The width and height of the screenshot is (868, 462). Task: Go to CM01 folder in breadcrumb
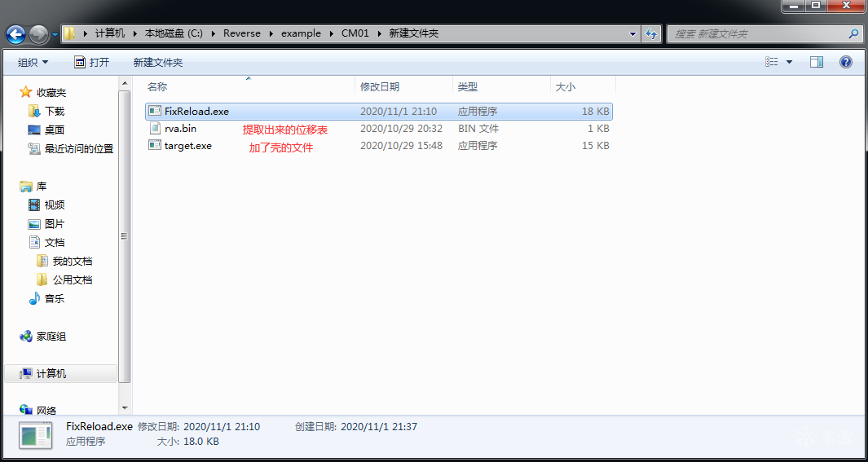point(355,33)
